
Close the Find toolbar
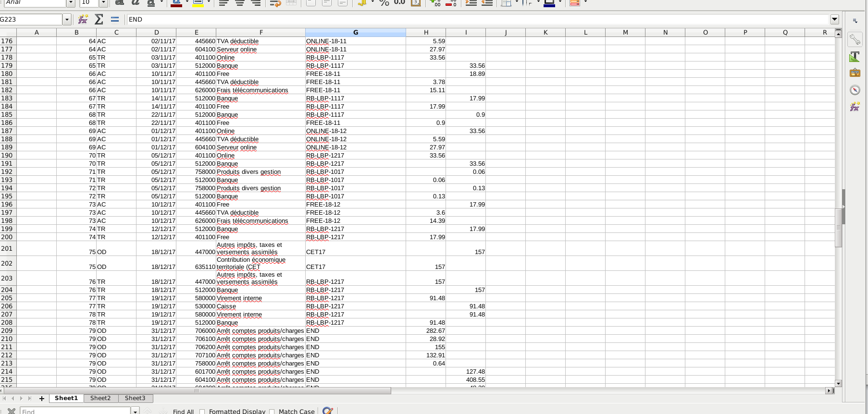point(12,411)
